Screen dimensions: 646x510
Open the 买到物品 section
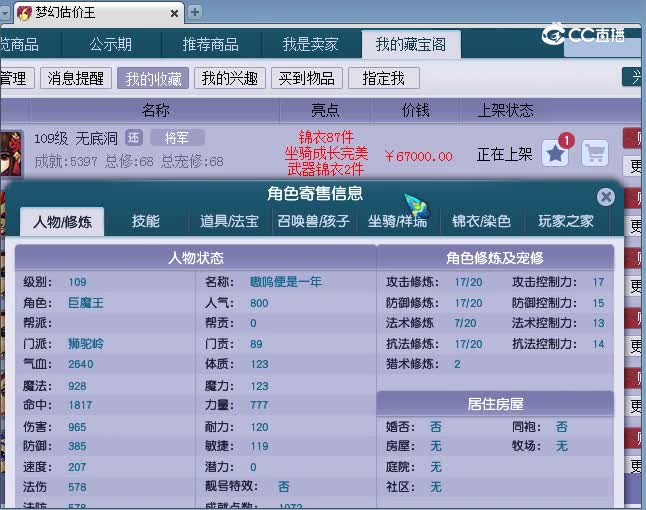point(307,78)
